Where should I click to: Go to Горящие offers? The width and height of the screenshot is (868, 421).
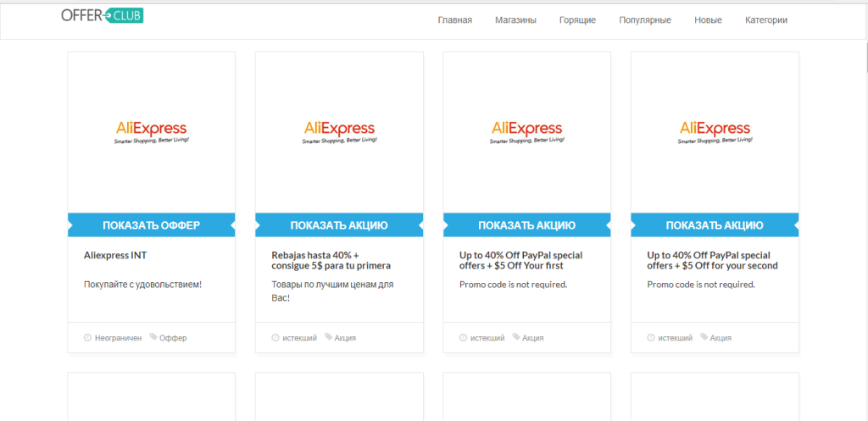click(x=577, y=20)
